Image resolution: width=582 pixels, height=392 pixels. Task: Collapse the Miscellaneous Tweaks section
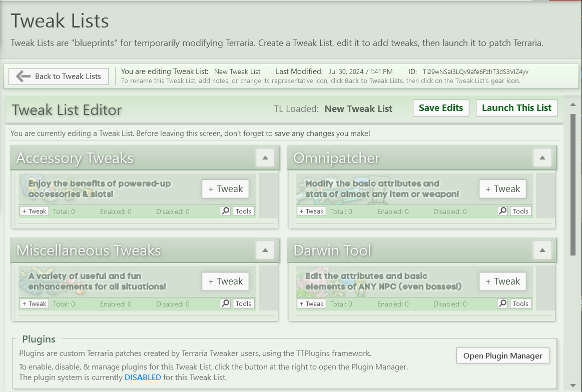pos(265,250)
